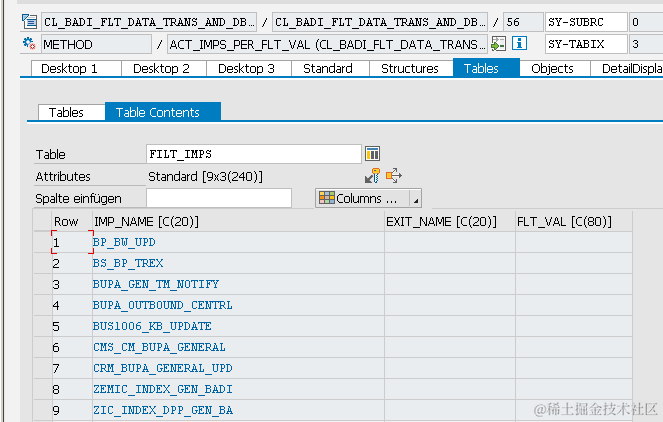This screenshot has height=422, width=663.
Task: Click the BUPA_GEN_TM_NOTIFY cell
Action: tap(238, 284)
